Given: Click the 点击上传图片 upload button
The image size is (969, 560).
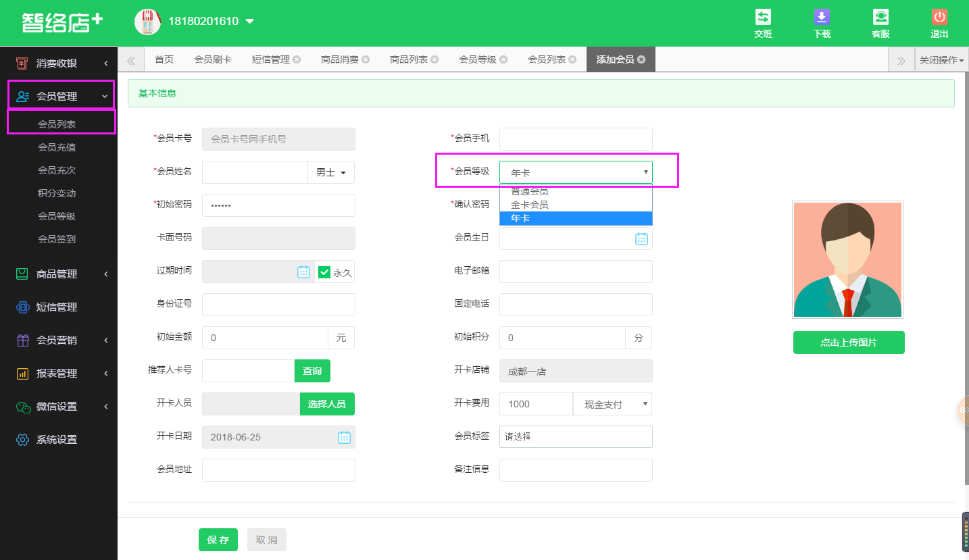Looking at the screenshot, I should pos(848,342).
